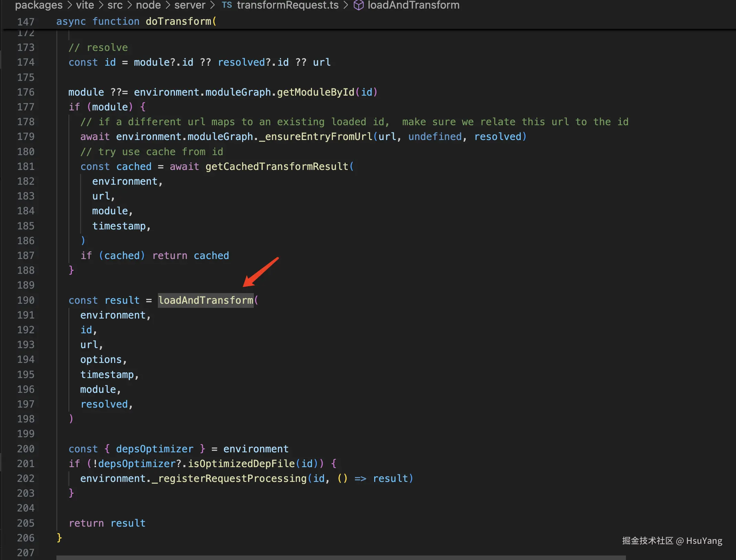This screenshot has width=736, height=560.
Task: Open the node breadcrumb folder
Action: [148, 5]
